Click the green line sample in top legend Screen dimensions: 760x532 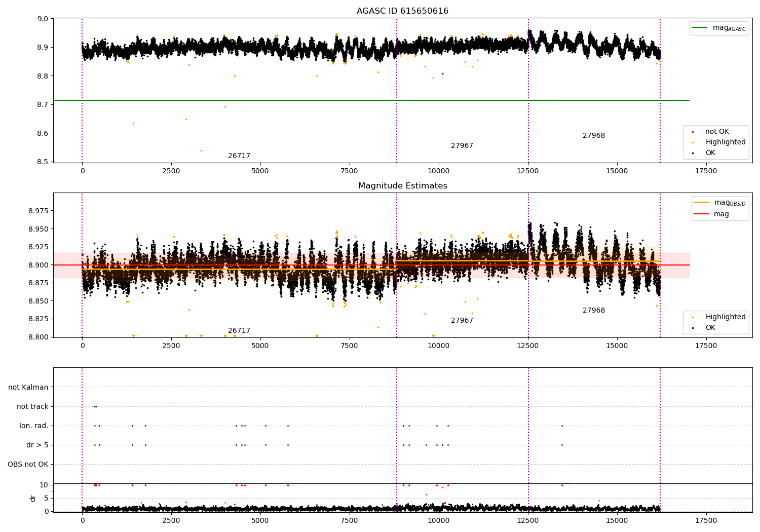click(x=700, y=28)
